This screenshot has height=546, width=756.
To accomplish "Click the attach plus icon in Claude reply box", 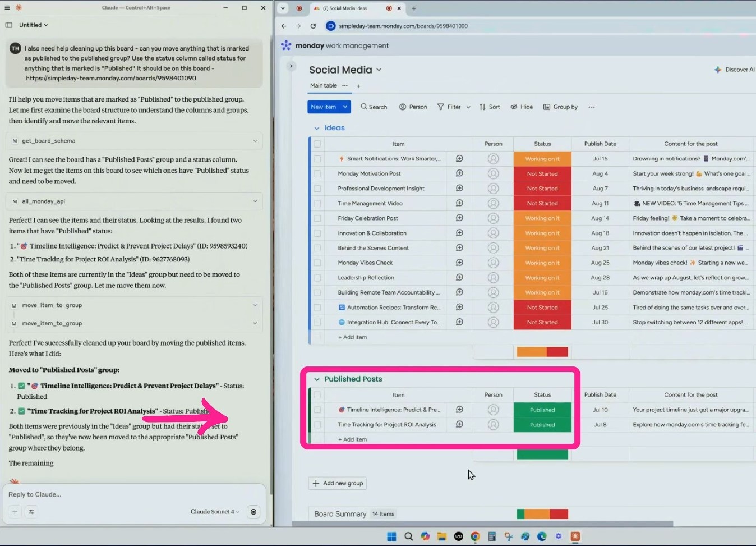I will click(x=15, y=512).
